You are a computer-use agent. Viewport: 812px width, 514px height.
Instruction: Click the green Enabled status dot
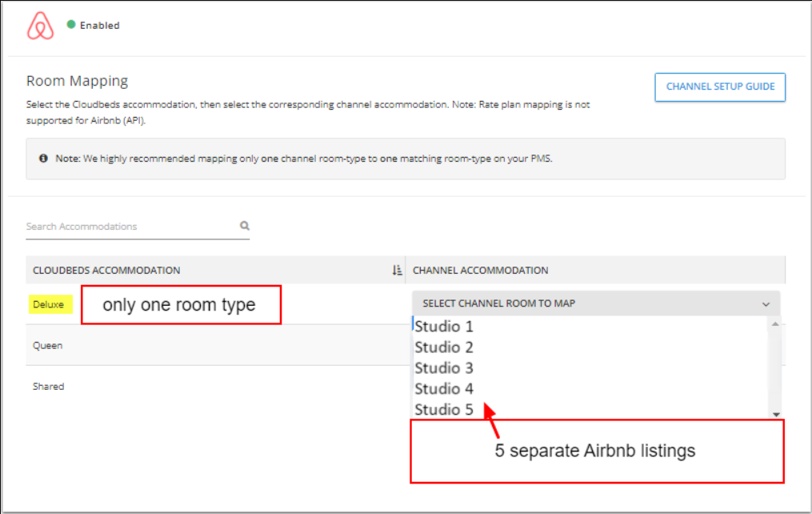click(70, 25)
